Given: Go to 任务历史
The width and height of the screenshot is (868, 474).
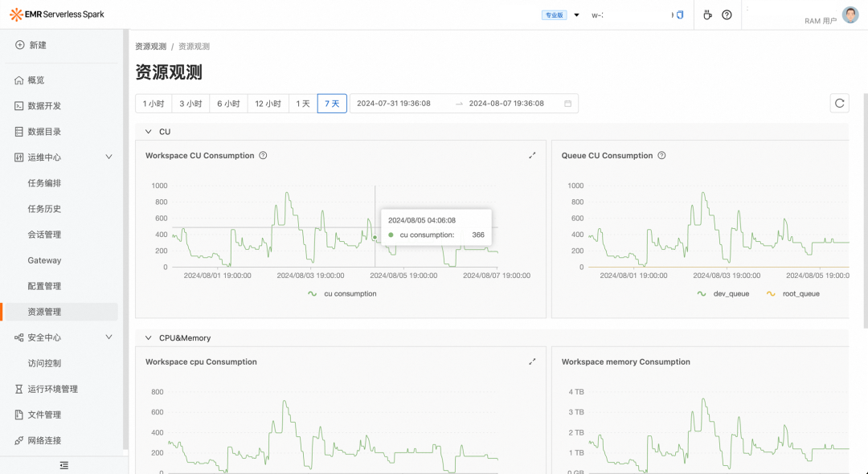Looking at the screenshot, I should coord(44,209).
